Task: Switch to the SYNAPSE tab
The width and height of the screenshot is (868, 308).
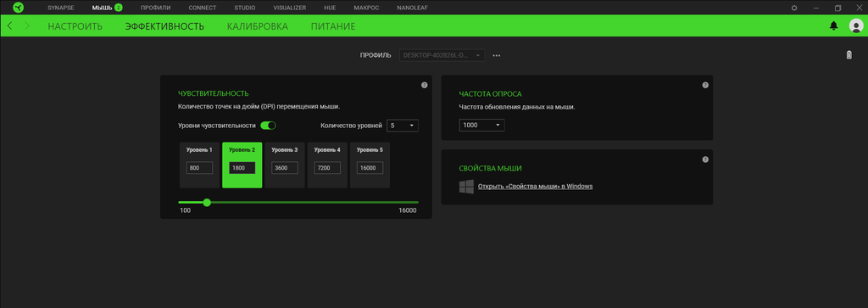Action: (61, 8)
